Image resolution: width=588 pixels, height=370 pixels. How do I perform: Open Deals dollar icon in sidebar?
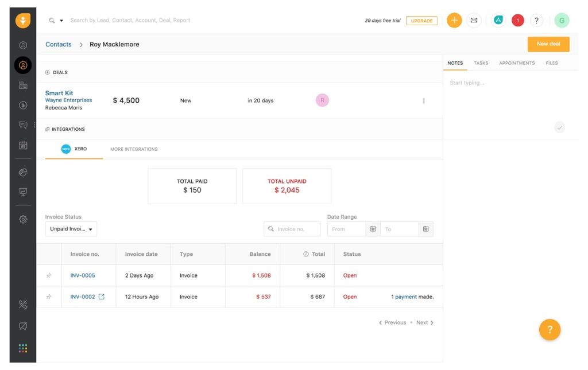coord(23,105)
